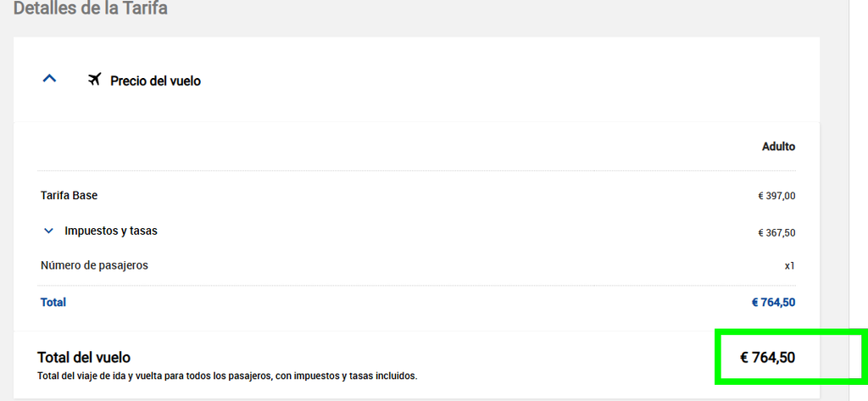Click the blue total € 764,50 amount
The width and height of the screenshot is (868, 401).
773,303
